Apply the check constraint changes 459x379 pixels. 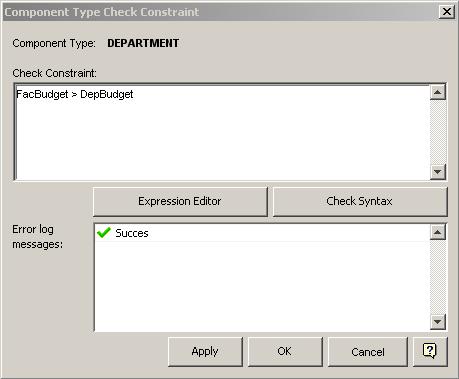205,352
